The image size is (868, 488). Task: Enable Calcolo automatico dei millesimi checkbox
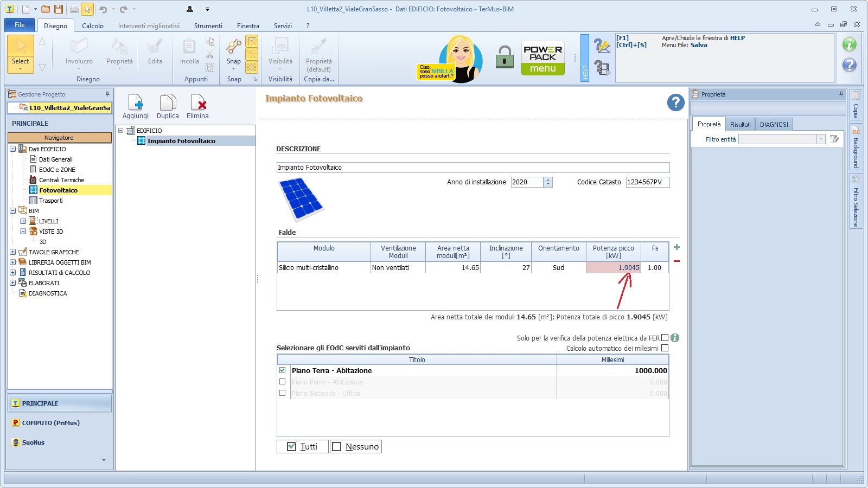point(665,348)
